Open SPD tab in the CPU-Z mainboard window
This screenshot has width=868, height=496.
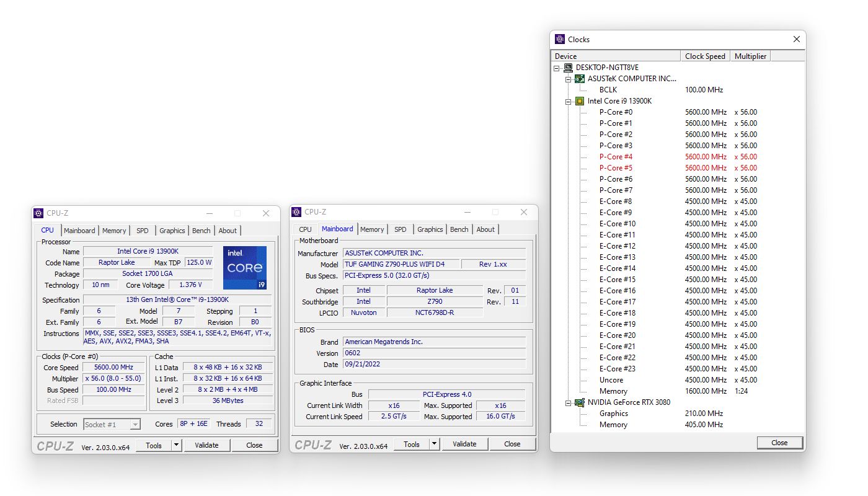coord(401,229)
